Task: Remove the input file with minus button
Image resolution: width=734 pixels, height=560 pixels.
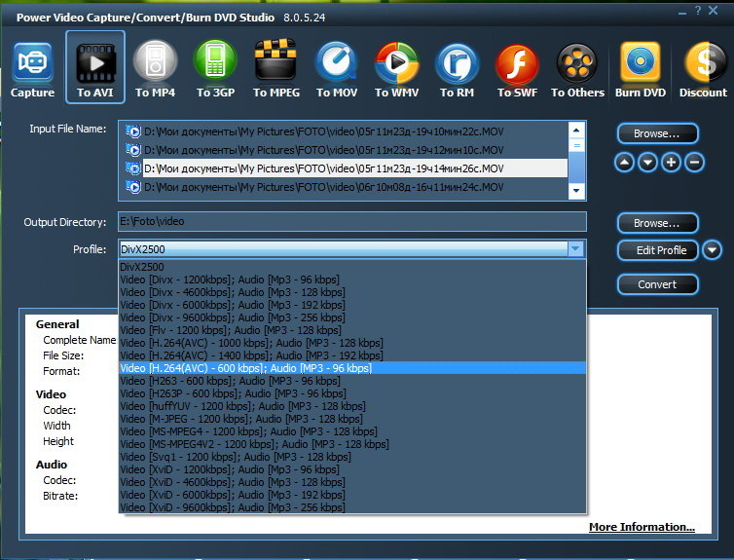Action: tap(694, 163)
